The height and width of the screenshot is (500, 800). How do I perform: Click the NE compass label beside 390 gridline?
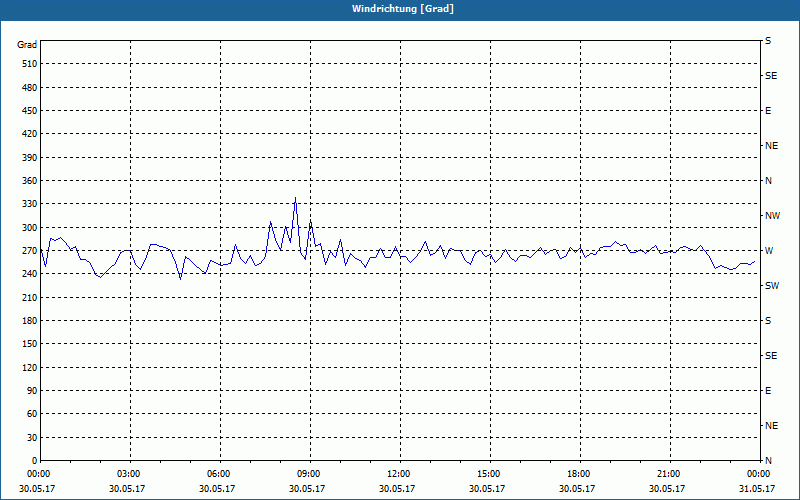pyautogui.click(x=771, y=146)
